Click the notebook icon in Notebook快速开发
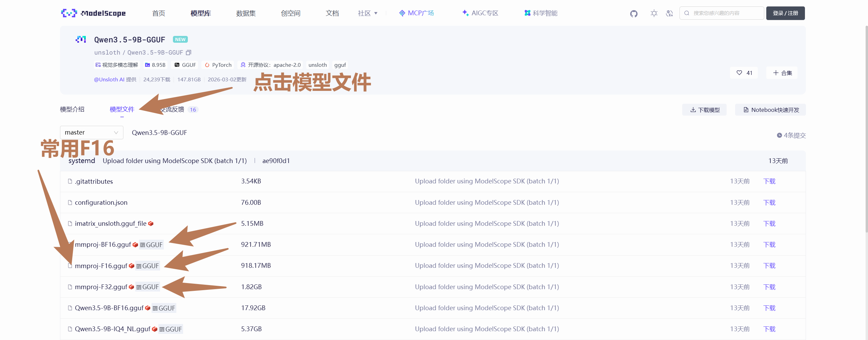This screenshot has width=868, height=340. (x=746, y=110)
